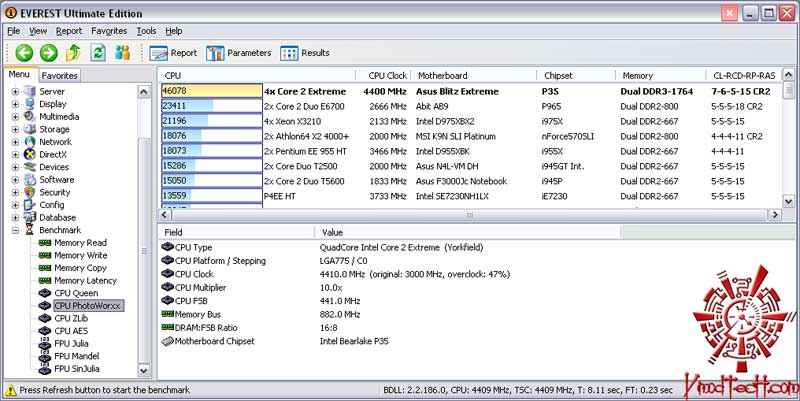The image size is (800, 401).
Task: Sort by the CPU Clock column header
Action: [x=384, y=76]
